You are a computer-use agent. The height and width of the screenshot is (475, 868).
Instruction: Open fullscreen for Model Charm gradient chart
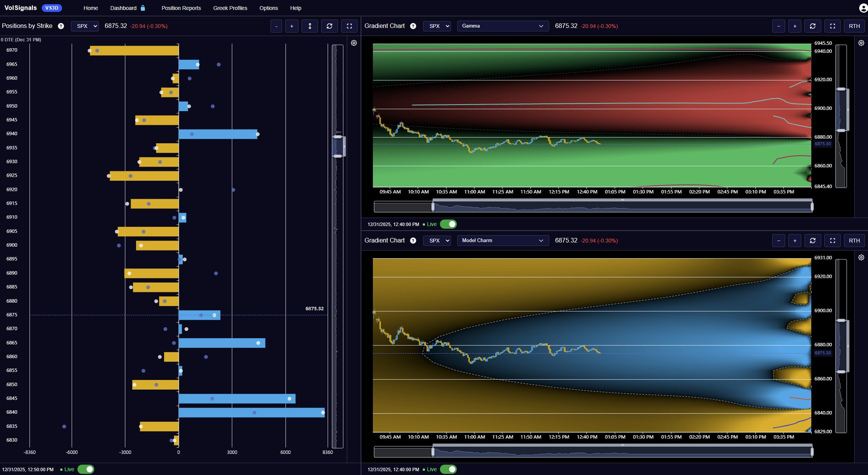pos(832,241)
